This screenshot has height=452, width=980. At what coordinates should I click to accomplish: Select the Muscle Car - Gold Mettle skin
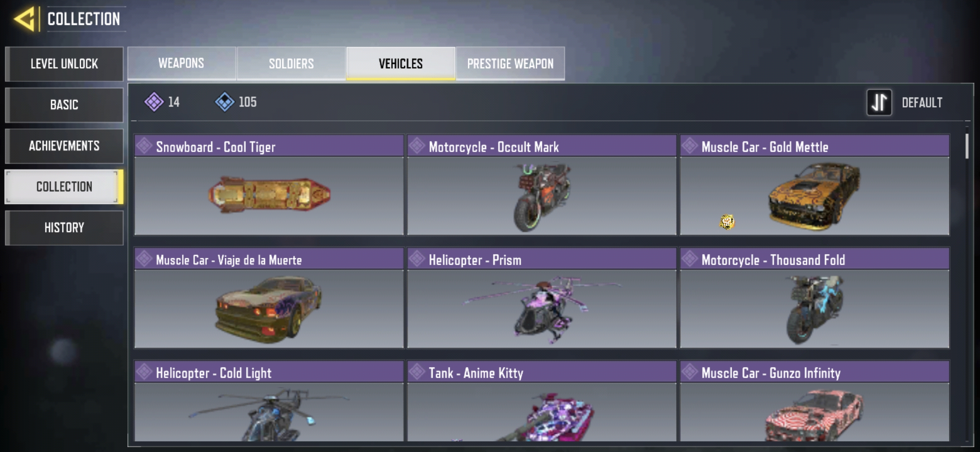pos(815,185)
